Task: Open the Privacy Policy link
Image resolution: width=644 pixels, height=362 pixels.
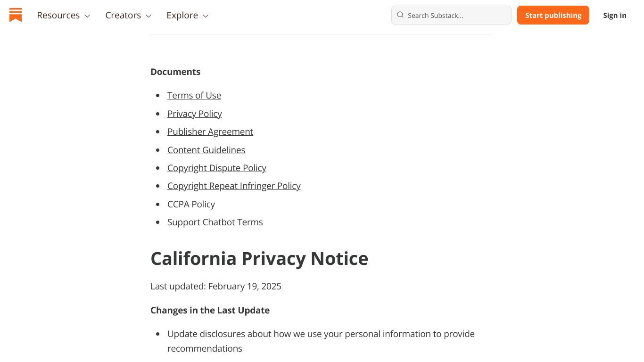Action: click(195, 114)
